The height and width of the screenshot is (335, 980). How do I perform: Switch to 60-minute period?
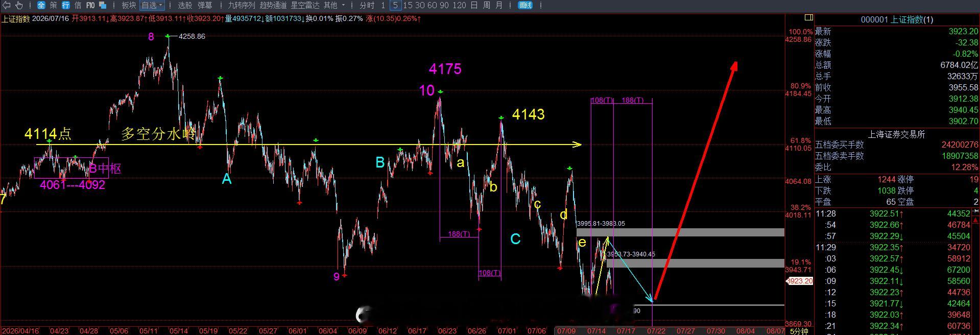(x=432, y=5)
